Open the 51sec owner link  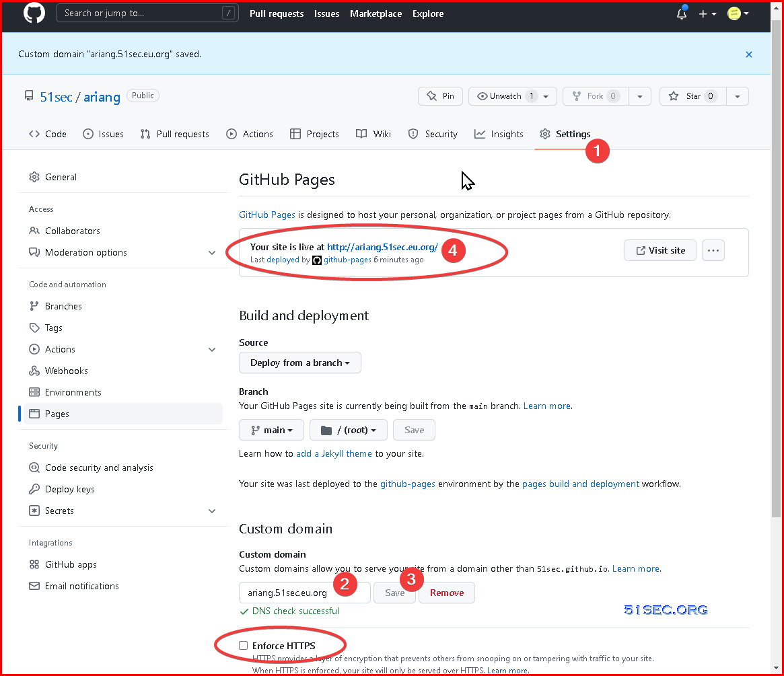tap(56, 97)
